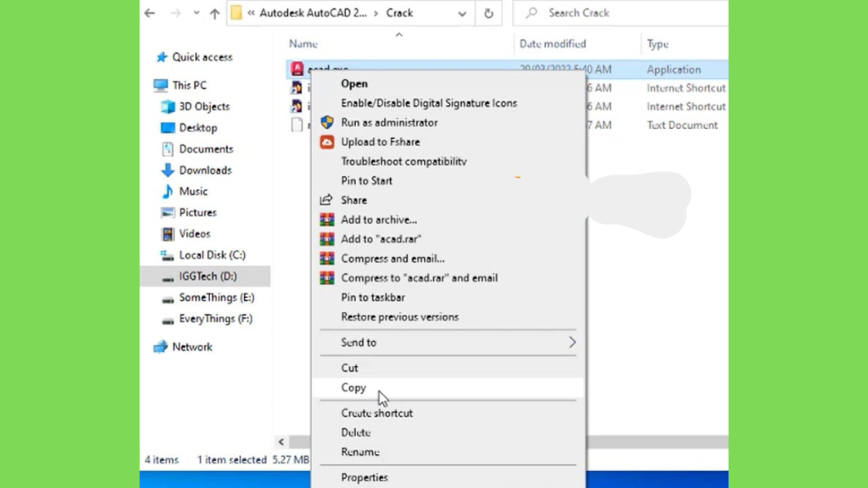Choose Run as administrator
This screenshot has height=488, width=868.
tap(448, 122)
